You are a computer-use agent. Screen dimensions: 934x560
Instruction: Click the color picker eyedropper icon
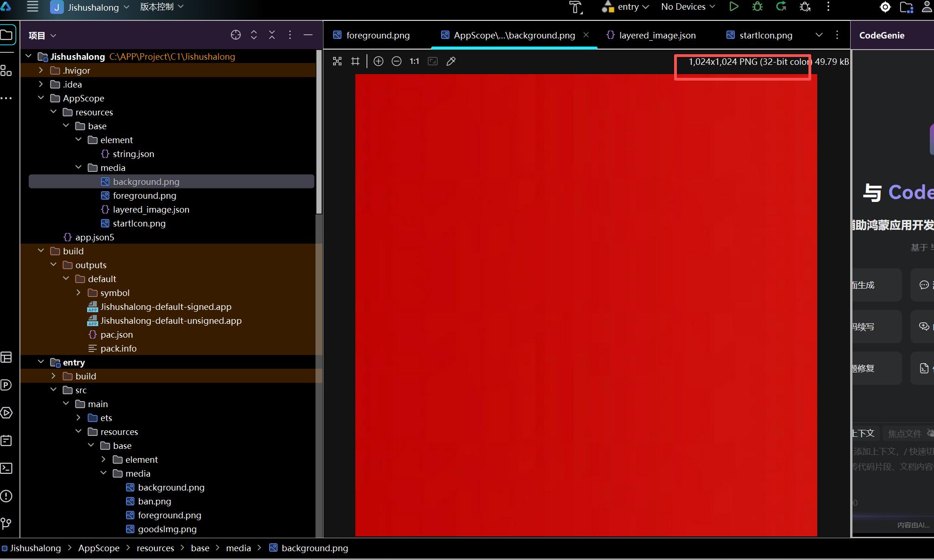point(451,61)
